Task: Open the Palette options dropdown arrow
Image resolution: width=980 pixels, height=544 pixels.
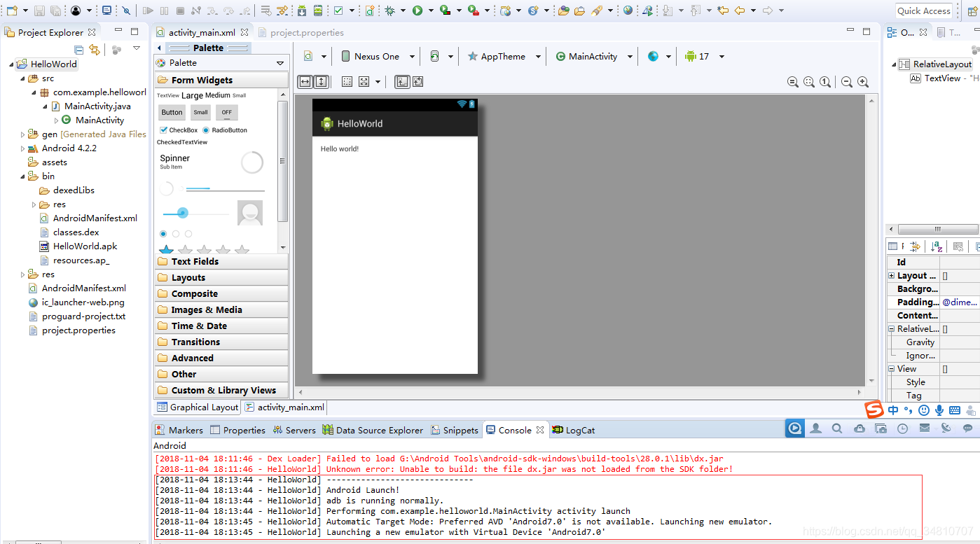Action: (x=280, y=63)
